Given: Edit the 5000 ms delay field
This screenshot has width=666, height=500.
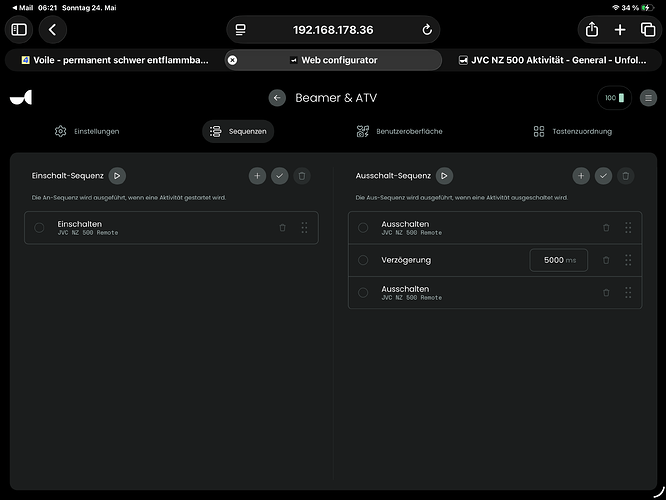Looking at the screenshot, I should click(559, 260).
